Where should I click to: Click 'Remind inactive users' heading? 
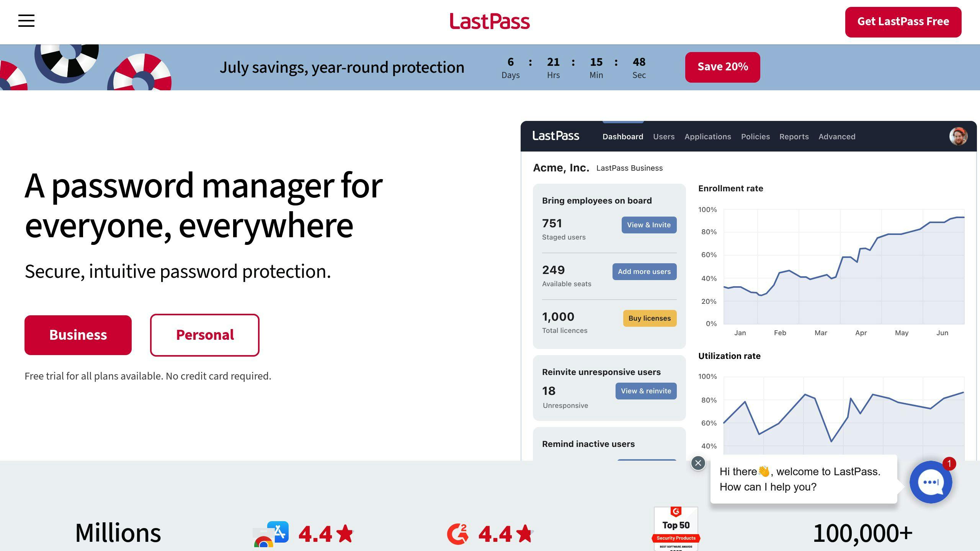click(x=588, y=444)
